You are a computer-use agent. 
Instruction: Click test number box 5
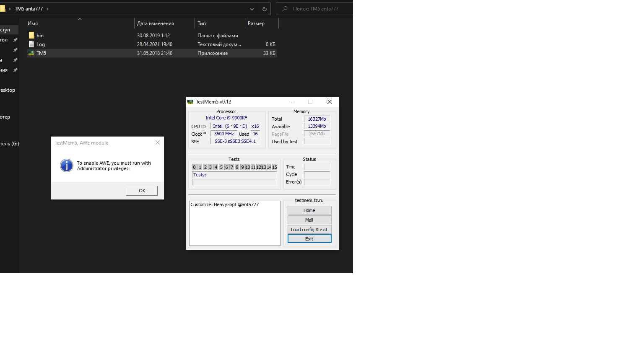(221, 167)
